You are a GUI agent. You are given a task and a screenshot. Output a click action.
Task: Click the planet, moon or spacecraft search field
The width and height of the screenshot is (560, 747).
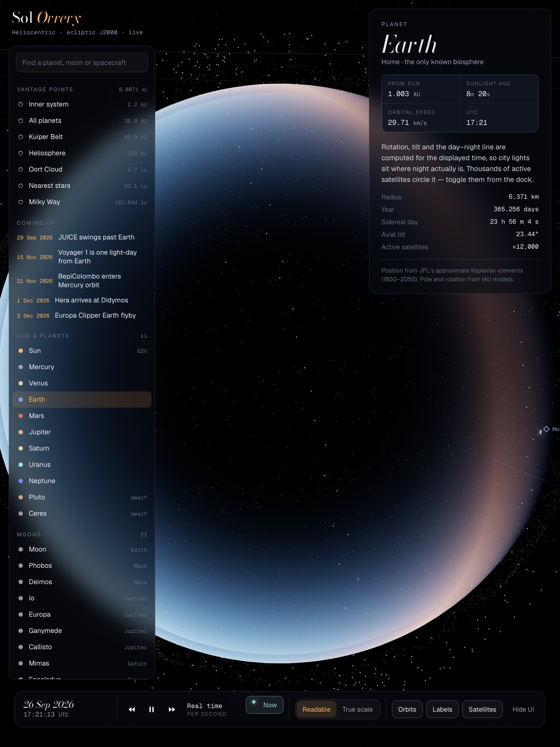pos(82,63)
